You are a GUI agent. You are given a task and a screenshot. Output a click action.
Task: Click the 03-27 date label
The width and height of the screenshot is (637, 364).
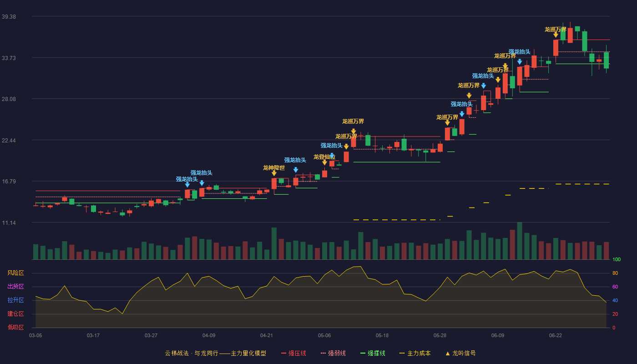click(x=151, y=335)
